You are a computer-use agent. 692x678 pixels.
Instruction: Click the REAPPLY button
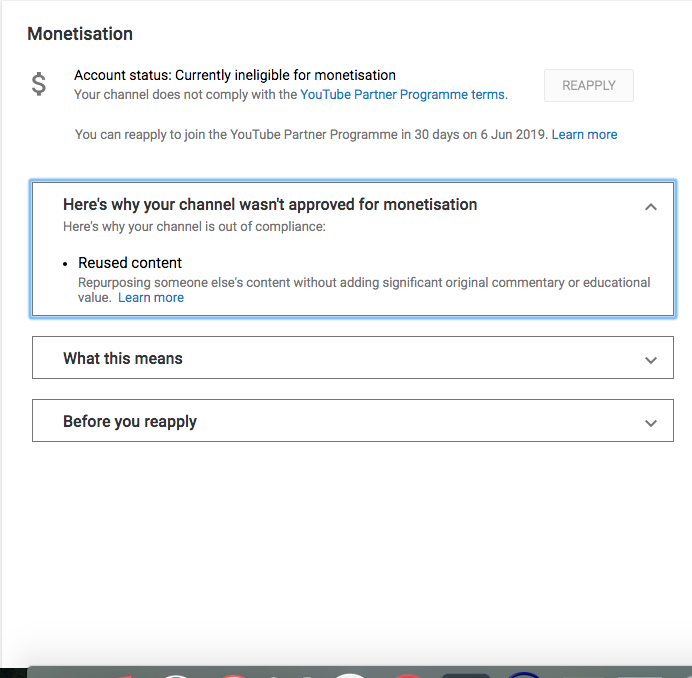point(589,85)
